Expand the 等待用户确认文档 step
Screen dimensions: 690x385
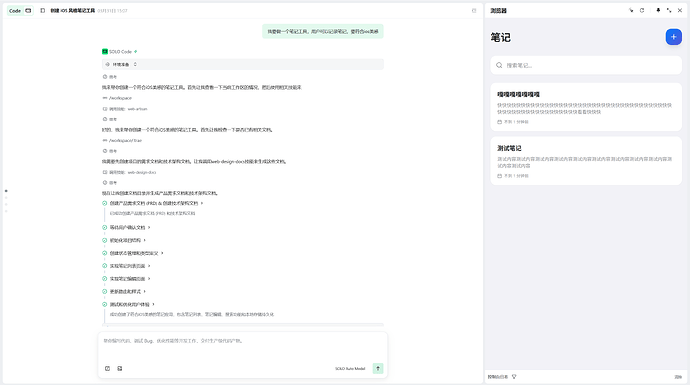point(149,227)
